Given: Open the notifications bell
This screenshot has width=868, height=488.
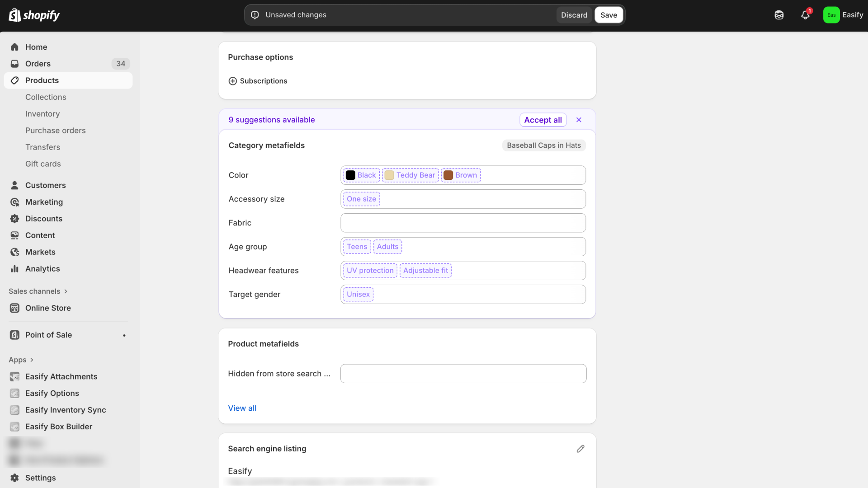Looking at the screenshot, I should coord(805,15).
